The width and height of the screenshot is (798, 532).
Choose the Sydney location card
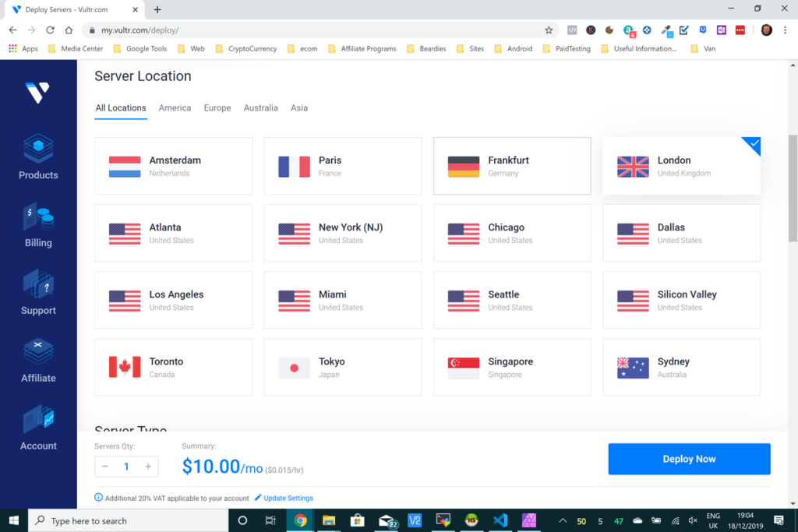pos(681,367)
